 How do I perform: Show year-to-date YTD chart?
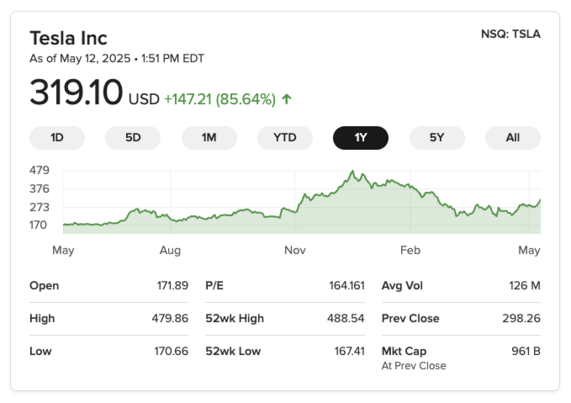(285, 138)
